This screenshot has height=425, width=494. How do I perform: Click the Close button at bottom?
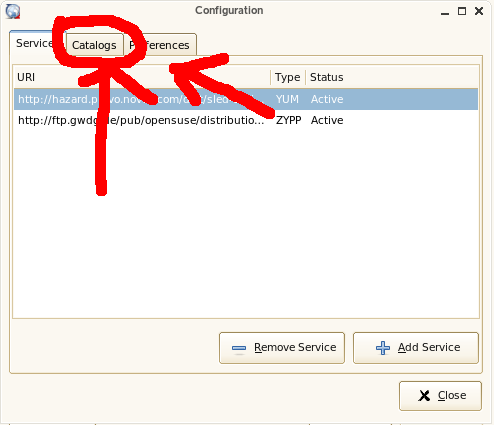click(440, 396)
